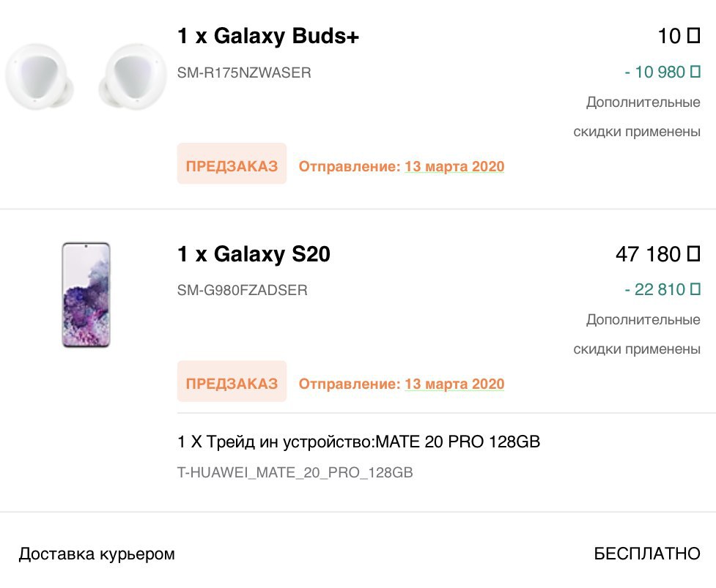
Task: Select the SM-R175NZWASER model code
Action: [244, 72]
